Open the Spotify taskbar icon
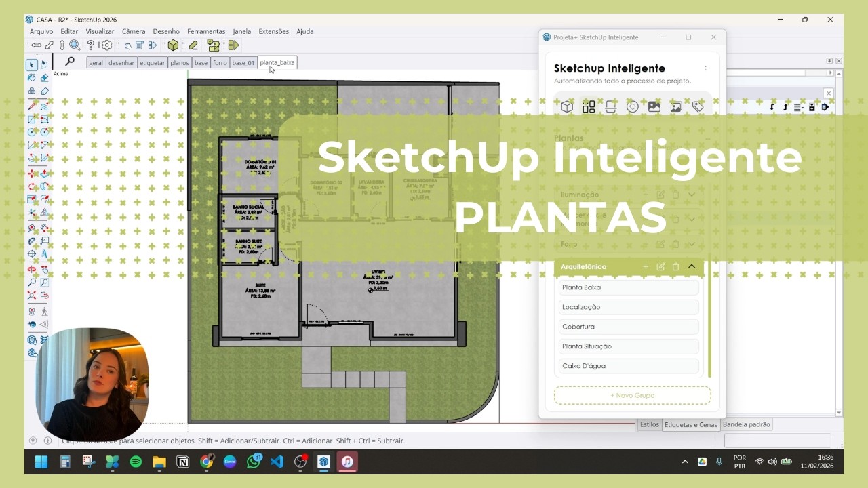The height and width of the screenshot is (488, 868). click(136, 462)
